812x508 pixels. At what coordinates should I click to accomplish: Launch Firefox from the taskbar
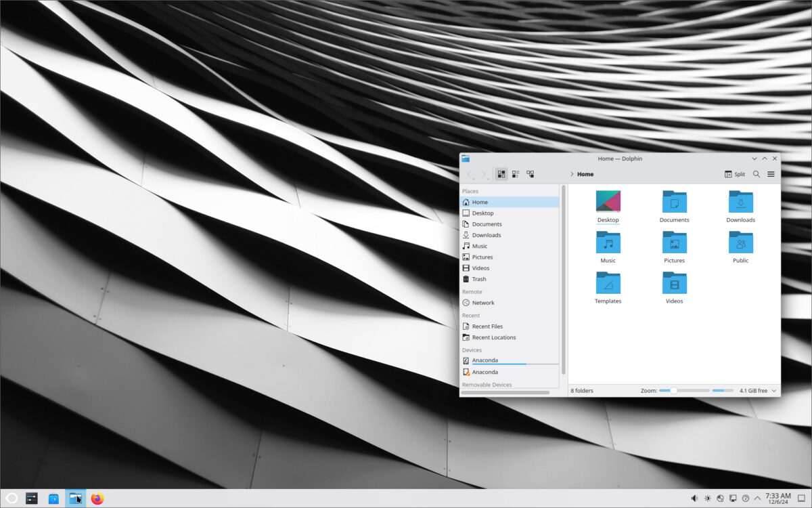[x=97, y=498]
